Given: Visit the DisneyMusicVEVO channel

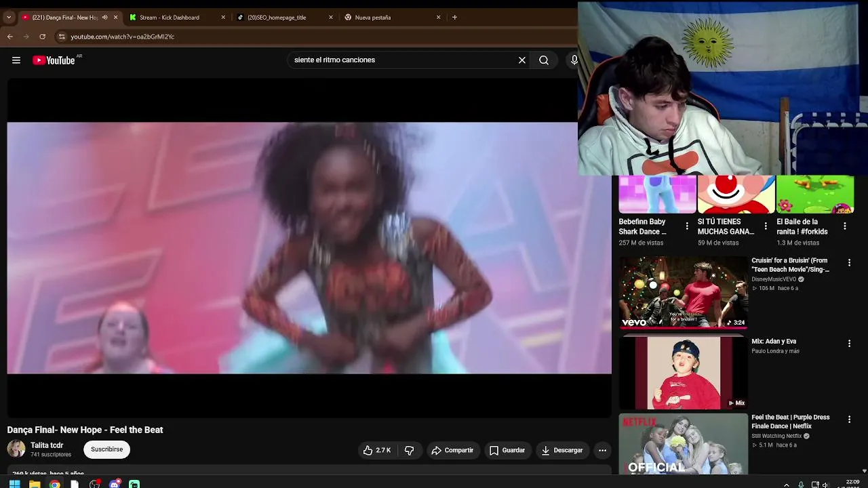Looking at the screenshot, I should tap(774, 279).
